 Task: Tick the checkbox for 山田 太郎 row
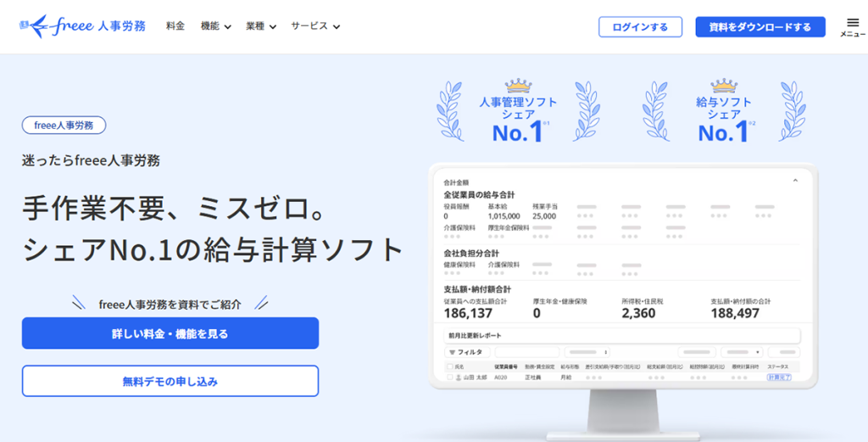pyautogui.click(x=449, y=377)
